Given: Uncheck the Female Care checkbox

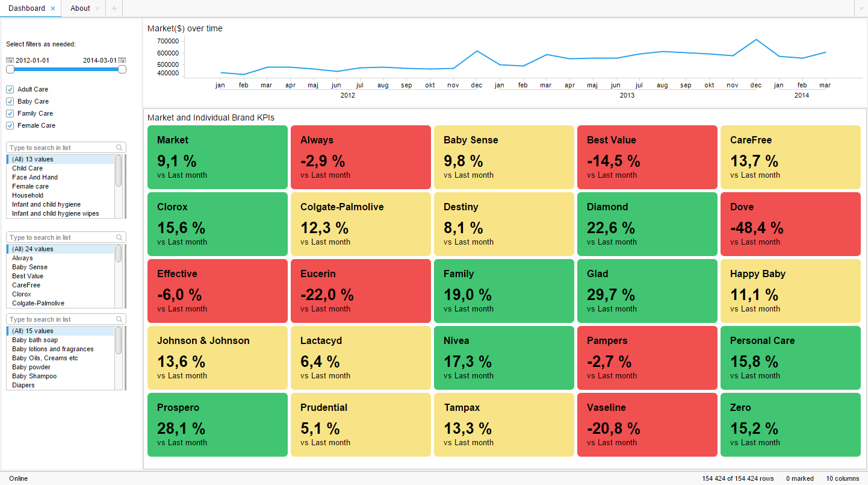Looking at the screenshot, I should point(10,125).
